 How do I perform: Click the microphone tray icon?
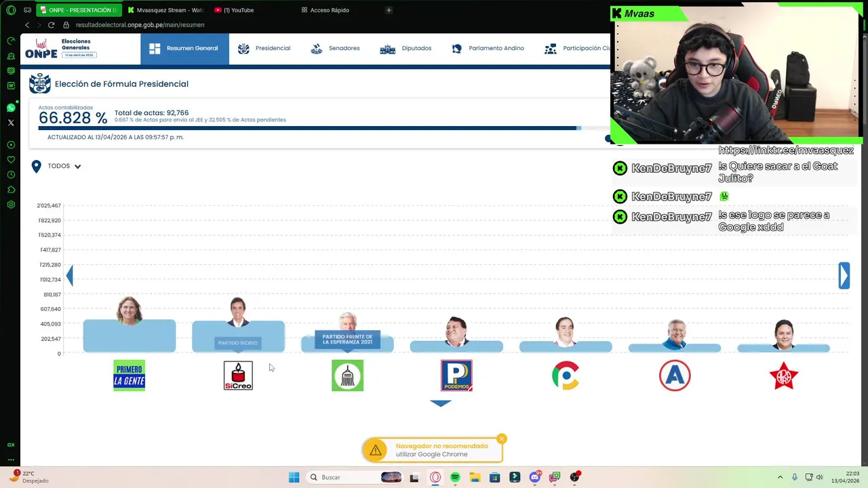tap(794, 477)
